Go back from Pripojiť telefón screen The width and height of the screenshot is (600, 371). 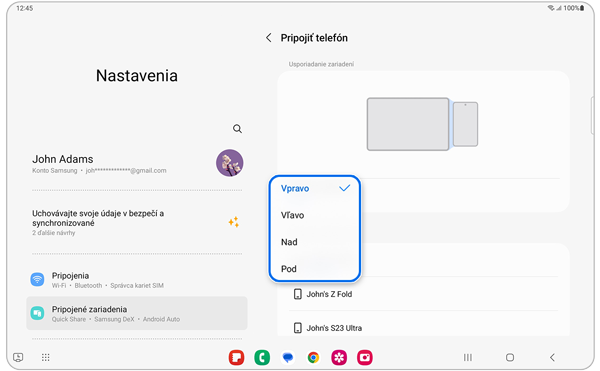click(x=269, y=38)
